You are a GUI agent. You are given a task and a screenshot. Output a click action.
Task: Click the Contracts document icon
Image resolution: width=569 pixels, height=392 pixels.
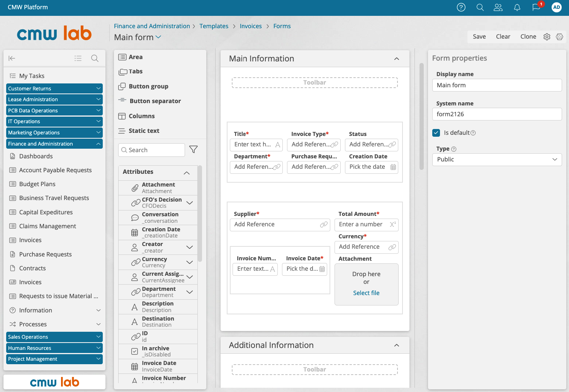tap(12, 268)
